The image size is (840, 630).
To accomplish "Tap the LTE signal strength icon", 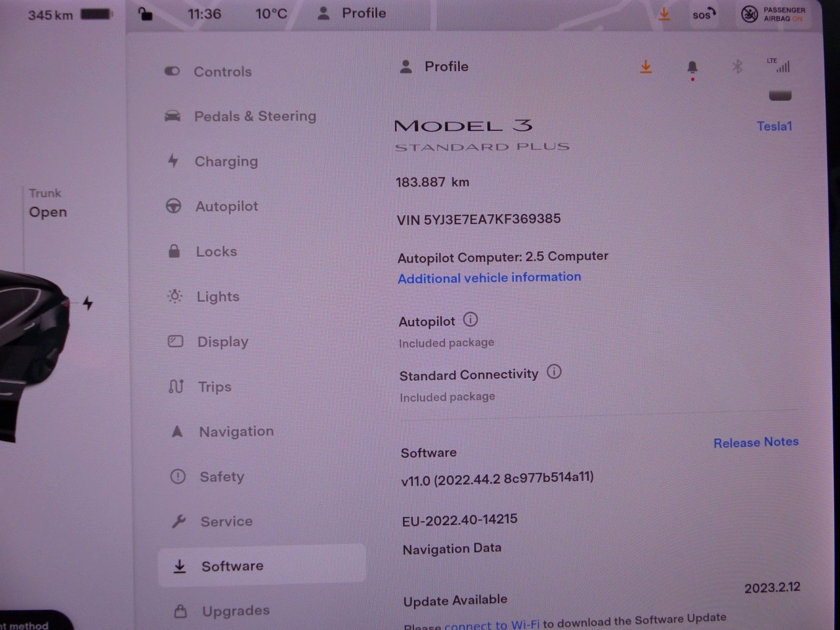I will click(x=779, y=65).
